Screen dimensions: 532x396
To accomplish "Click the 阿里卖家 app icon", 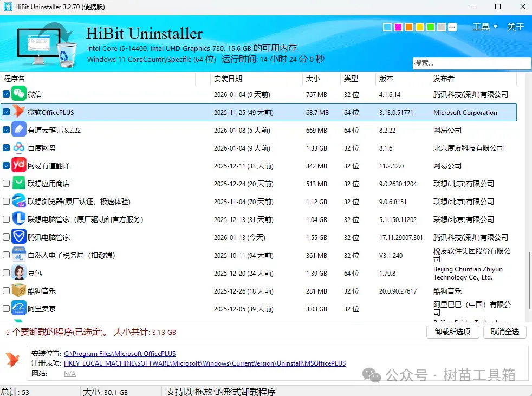I will (x=18, y=308).
